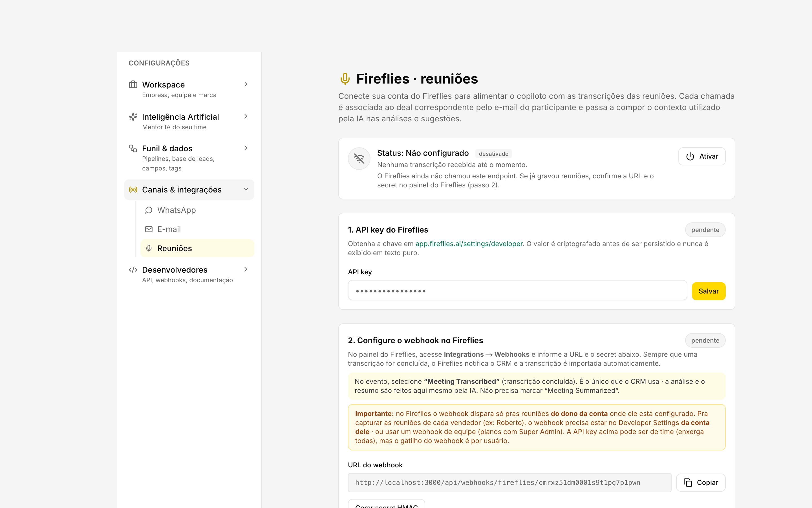Open Funil & dados settings
Image resolution: width=812 pixels, height=508 pixels.
(189, 158)
